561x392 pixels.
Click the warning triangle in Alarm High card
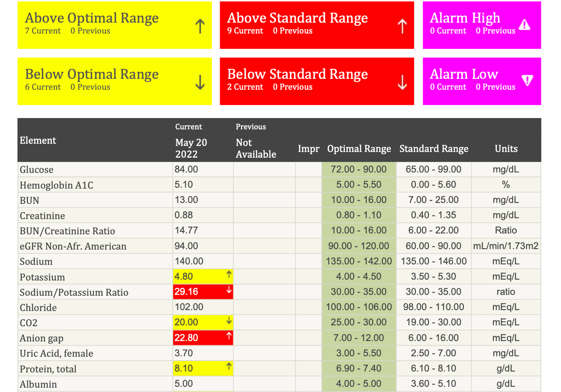click(x=525, y=25)
